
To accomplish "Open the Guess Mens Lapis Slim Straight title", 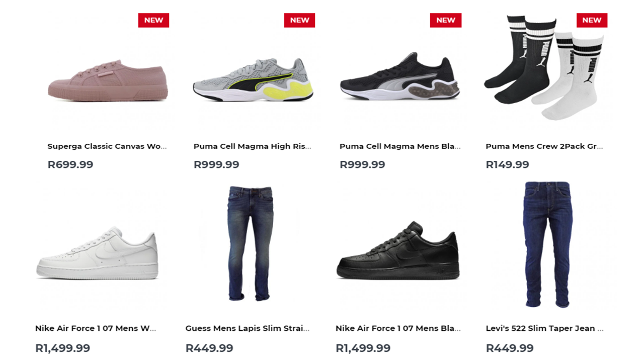I will click(x=247, y=328).
